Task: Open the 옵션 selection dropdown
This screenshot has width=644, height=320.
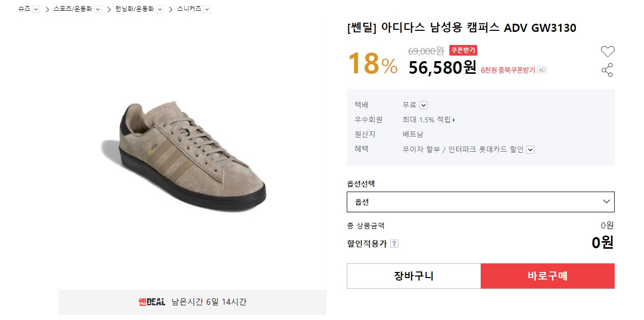Action: tap(480, 202)
